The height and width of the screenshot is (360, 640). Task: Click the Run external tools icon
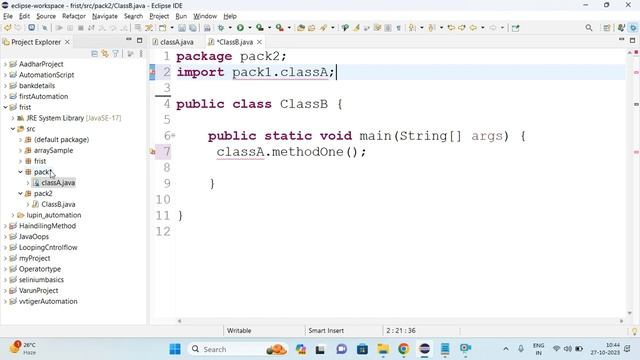tap(280, 28)
